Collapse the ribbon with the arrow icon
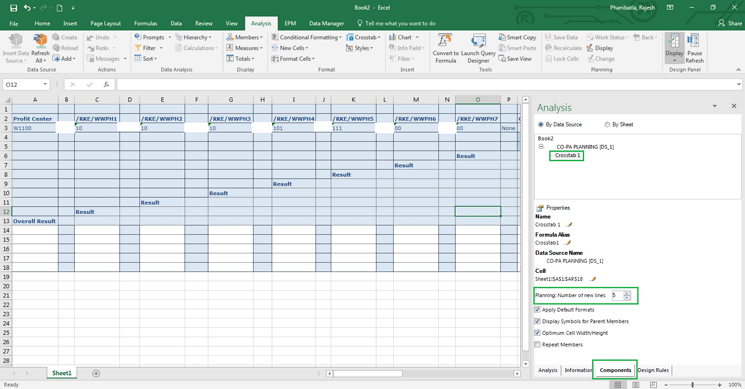The height and width of the screenshot is (389, 745). (x=738, y=70)
